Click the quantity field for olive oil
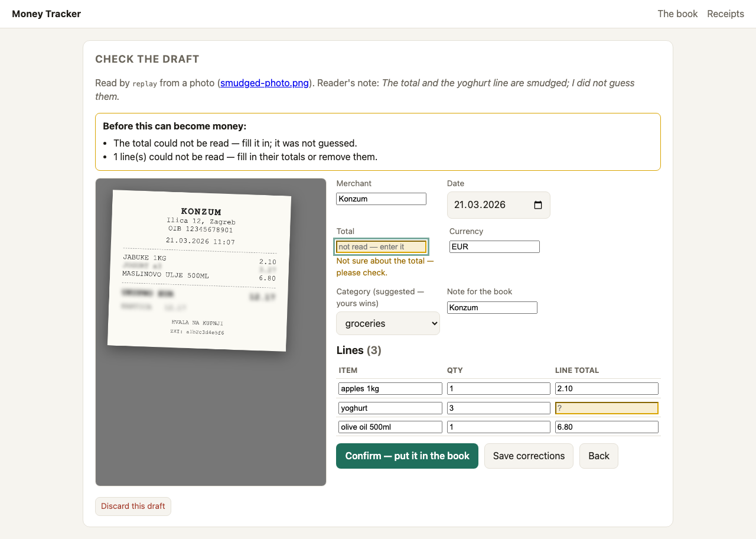The width and height of the screenshot is (756, 539). [x=498, y=427]
